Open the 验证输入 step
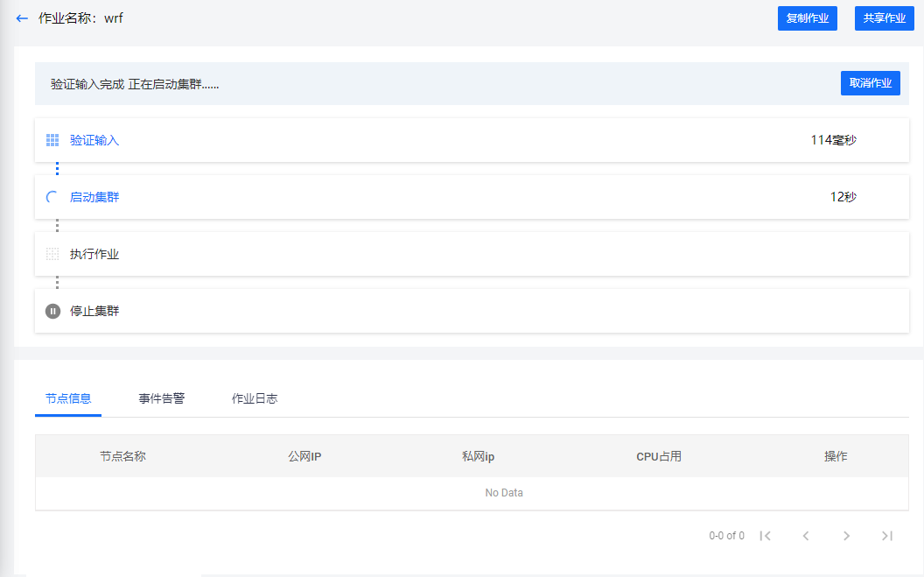Screen dimensions: 924x577 coord(472,140)
